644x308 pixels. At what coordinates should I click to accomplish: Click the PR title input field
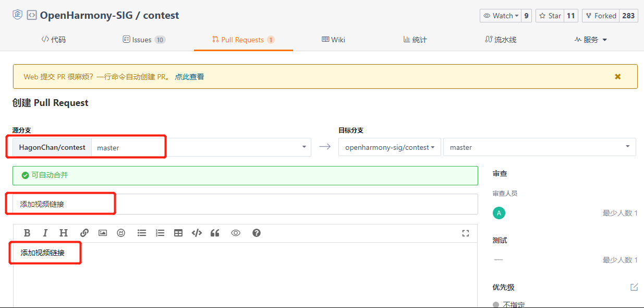point(245,204)
